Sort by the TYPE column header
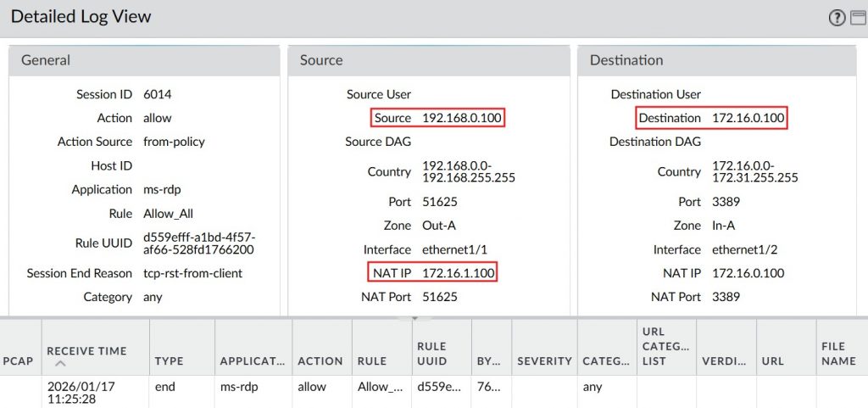The height and width of the screenshot is (408, 868). coord(169,360)
